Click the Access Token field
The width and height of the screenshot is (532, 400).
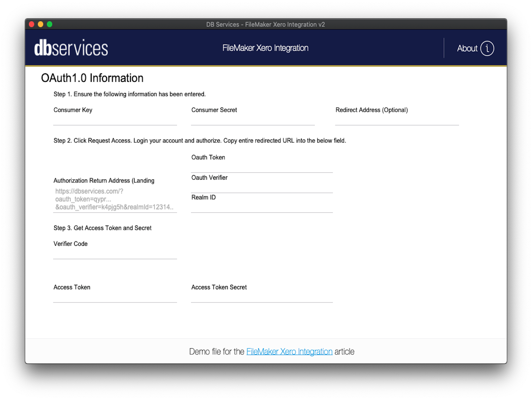115,297
